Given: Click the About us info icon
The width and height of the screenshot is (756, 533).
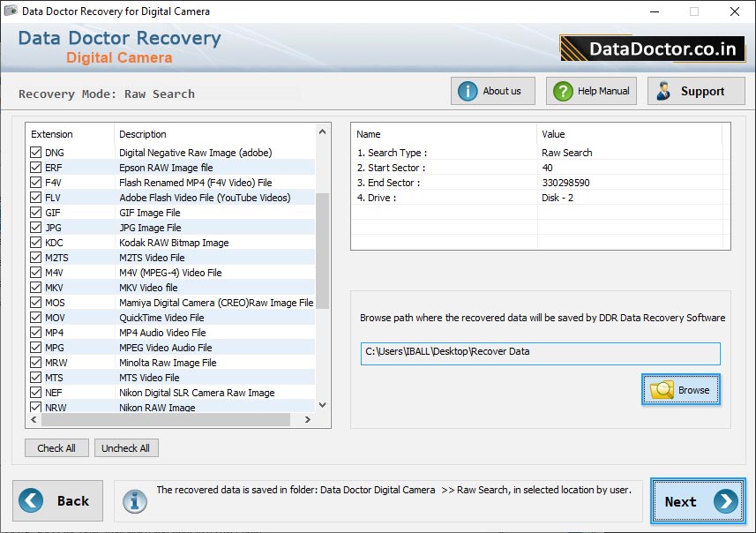Looking at the screenshot, I should coord(468,91).
